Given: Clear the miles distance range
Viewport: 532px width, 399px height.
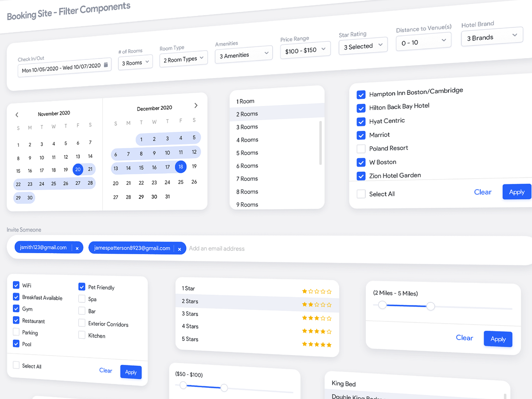Looking at the screenshot, I should pyautogui.click(x=465, y=337).
